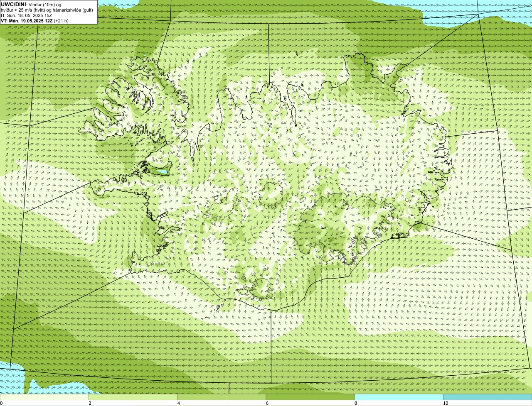Click the medium green 4–6 legend swatch
The width and height of the screenshot is (532, 406).
click(x=222, y=397)
